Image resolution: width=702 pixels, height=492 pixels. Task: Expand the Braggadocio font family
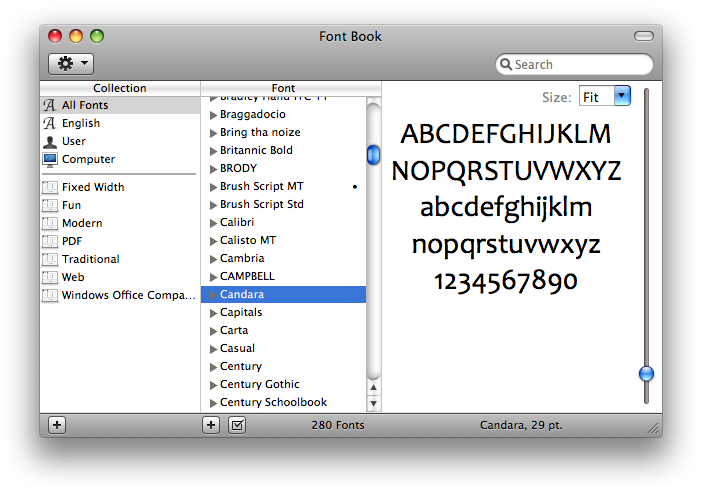pos(213,115)
